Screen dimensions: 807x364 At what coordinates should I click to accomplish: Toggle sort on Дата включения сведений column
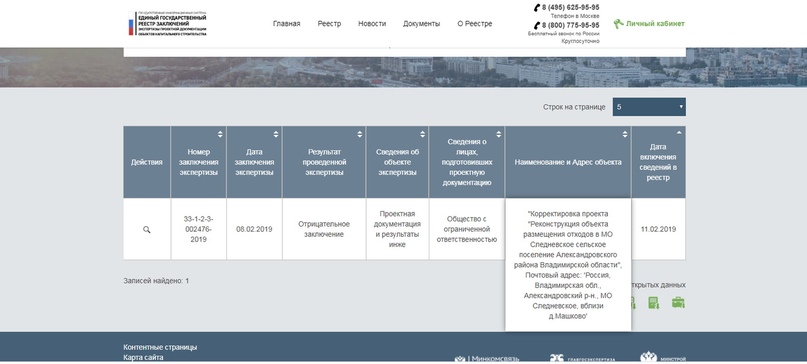coord(679,133)
